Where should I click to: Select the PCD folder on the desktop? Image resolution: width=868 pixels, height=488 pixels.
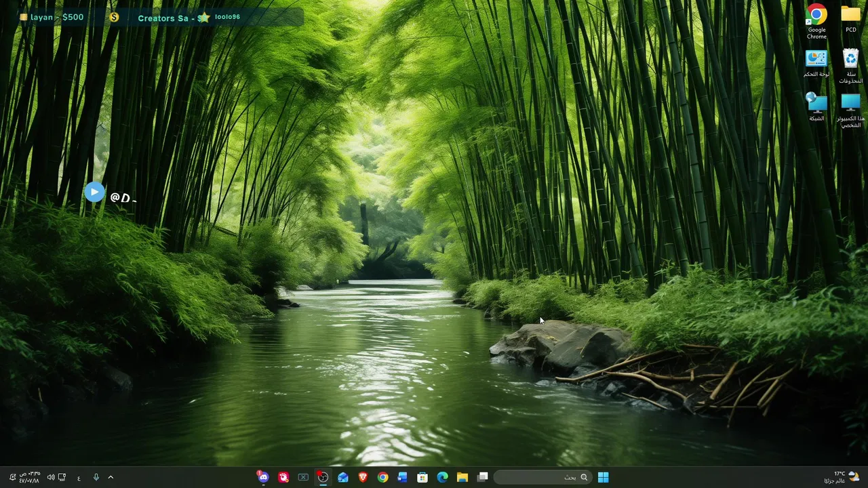850,19
